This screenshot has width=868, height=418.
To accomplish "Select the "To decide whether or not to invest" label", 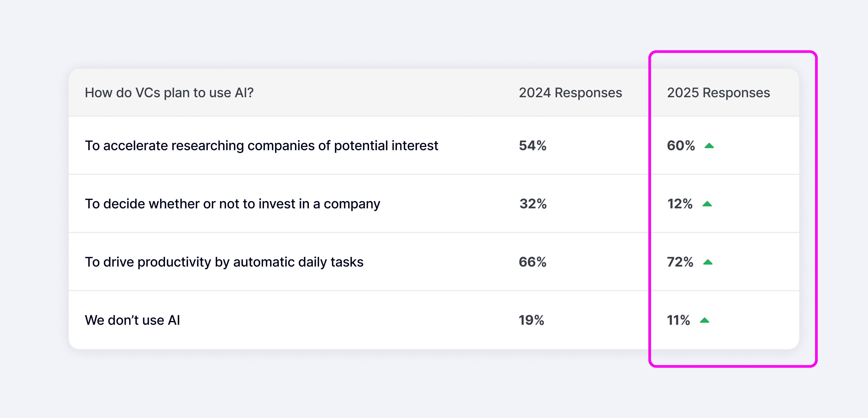I will coord(232,204).
